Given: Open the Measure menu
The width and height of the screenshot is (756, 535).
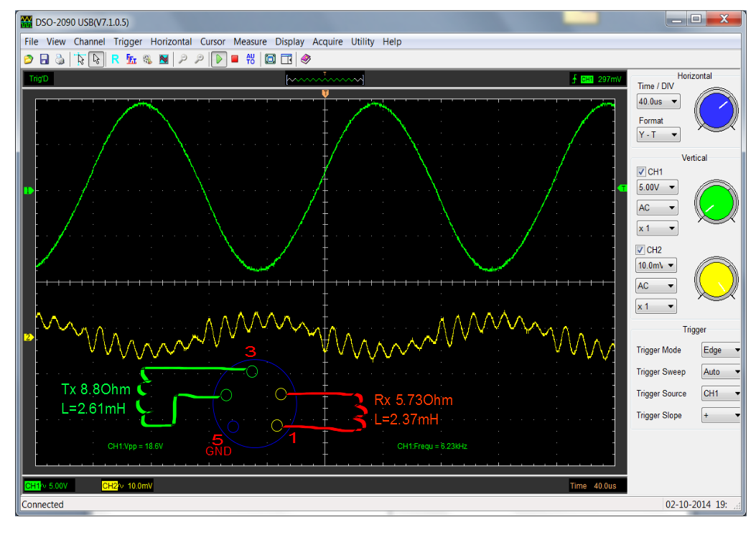Looking at the screenshot, I should point(250,42).
